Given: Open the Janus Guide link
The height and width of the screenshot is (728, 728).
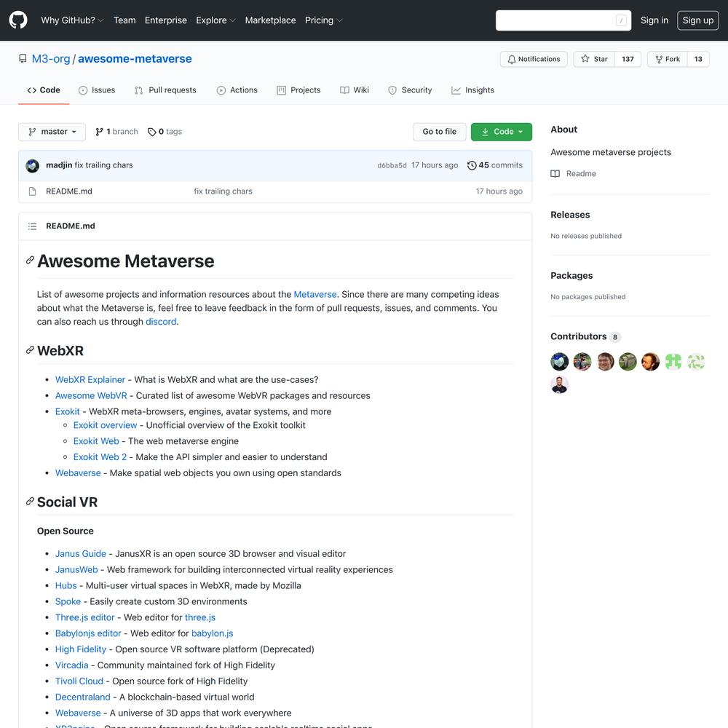Looking at the screenshot, I should pos(81,554).
